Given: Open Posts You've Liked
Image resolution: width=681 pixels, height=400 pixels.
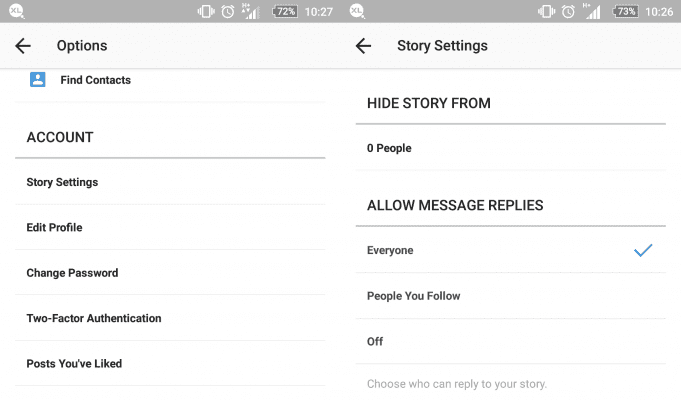Looking at the screenshot, I should coord(170,364).
